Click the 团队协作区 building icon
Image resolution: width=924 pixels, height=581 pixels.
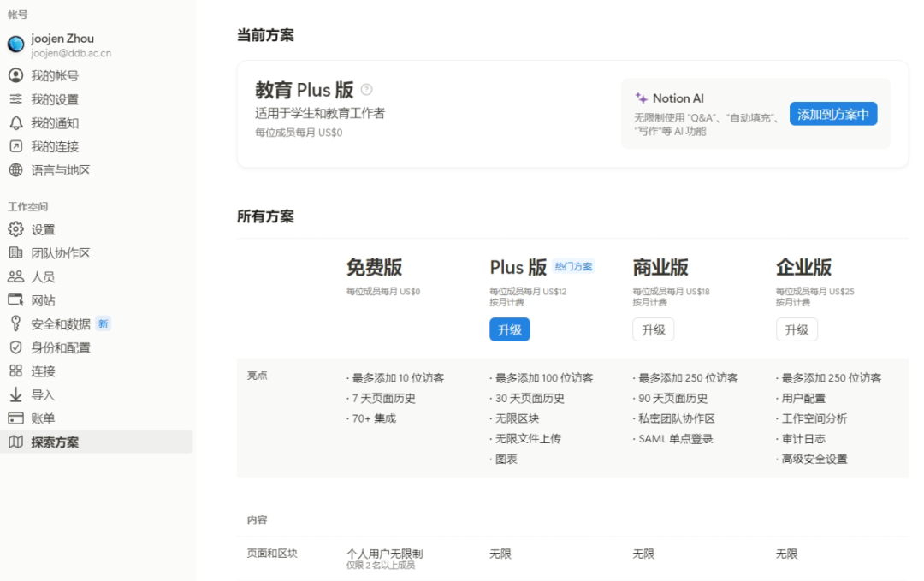(16, 252)
